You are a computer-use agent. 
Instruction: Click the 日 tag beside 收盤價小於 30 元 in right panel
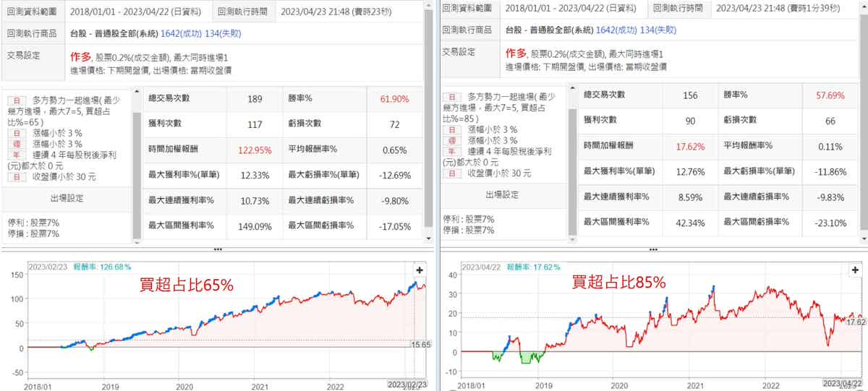click(x=451, y=174)
